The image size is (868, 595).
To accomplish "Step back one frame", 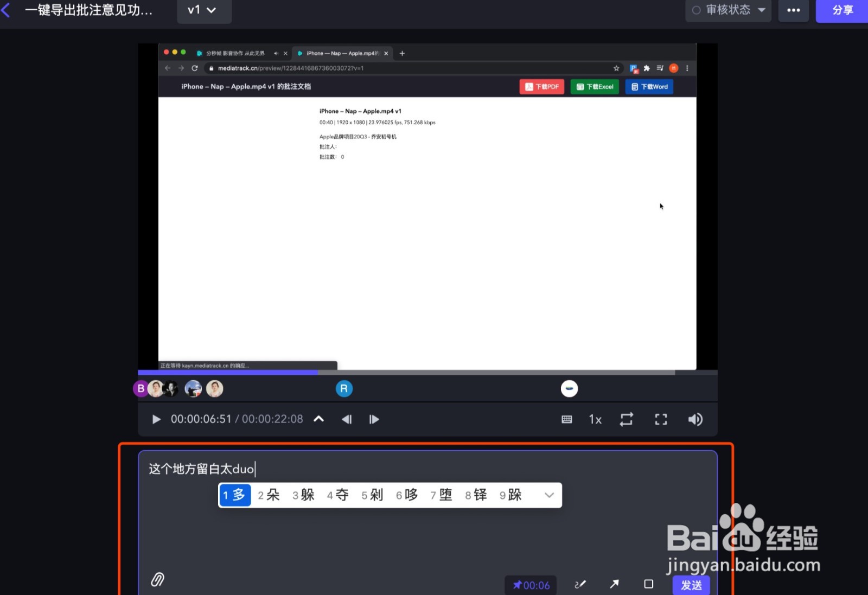I will click(347, 419).
